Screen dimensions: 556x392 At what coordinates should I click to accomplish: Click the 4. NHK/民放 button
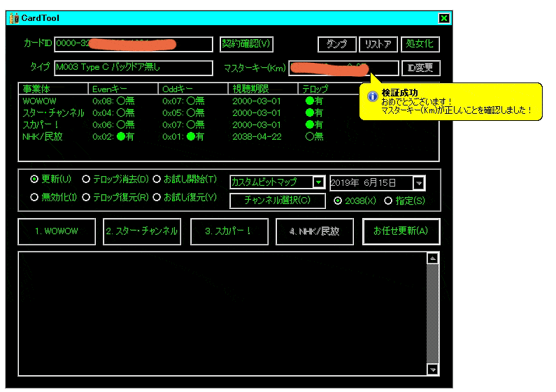click(315, 231)
